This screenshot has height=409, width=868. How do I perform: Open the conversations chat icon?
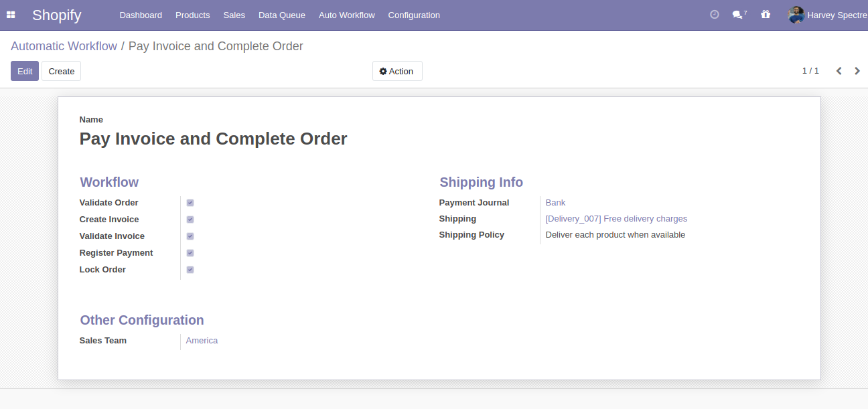(737, 15)
